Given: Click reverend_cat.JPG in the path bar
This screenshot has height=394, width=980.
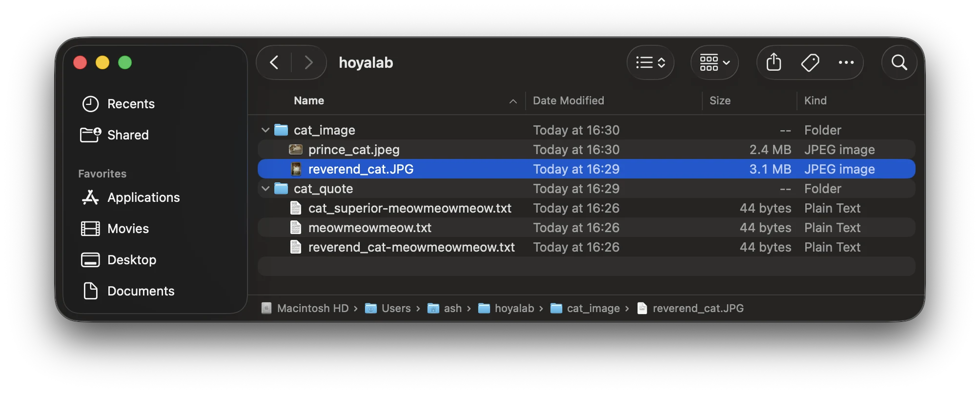Looking at the screenshot, I should [691, 308].
